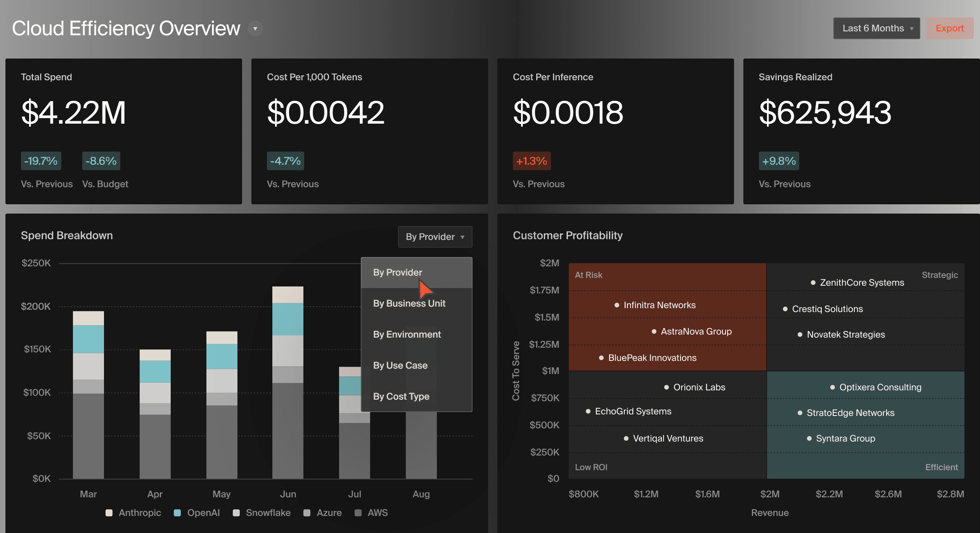Click the Export button

950,28
